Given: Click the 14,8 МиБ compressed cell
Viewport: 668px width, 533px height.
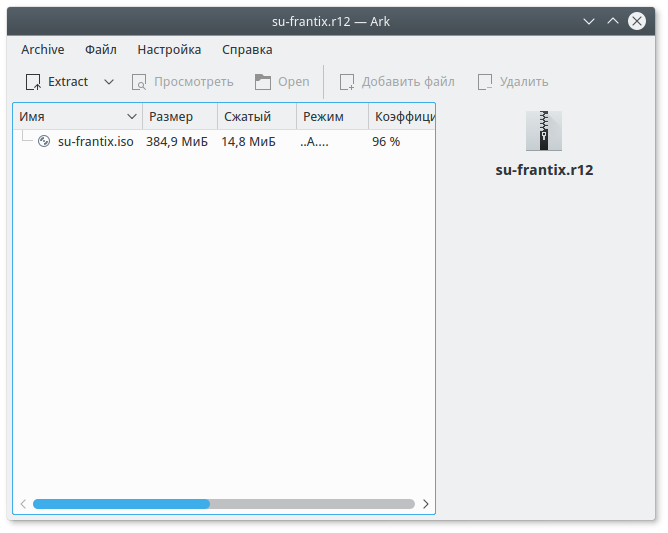Looking at the screenshot, I should click(248, 141).
